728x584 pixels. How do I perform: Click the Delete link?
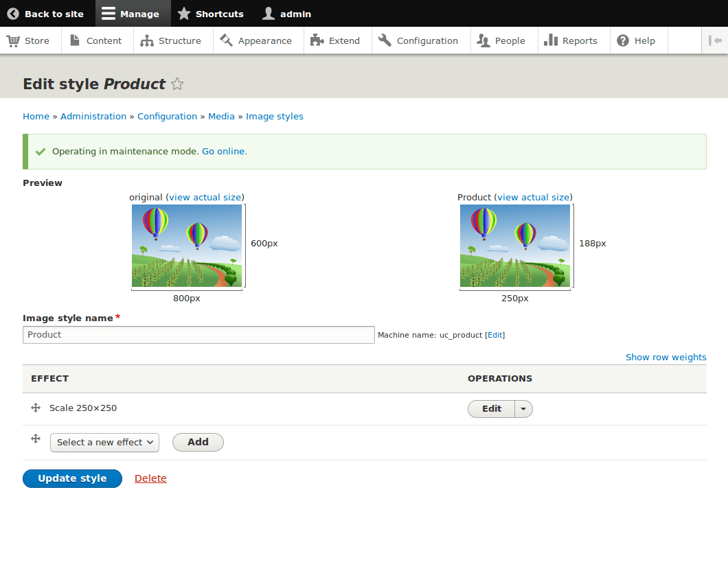click(150, 478)
